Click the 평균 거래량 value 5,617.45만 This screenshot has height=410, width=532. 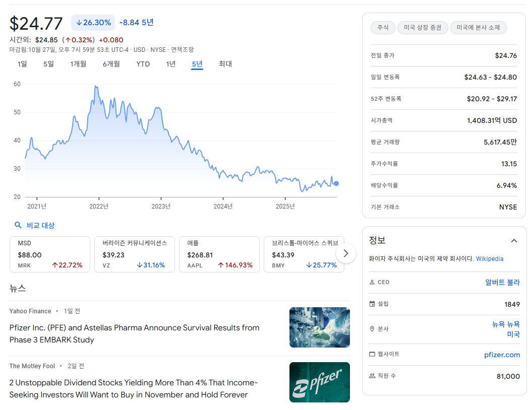pos(500,143)
